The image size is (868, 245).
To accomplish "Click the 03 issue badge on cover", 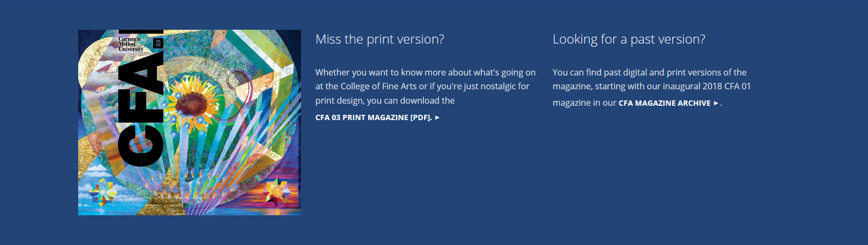I will tap(157, 43).
